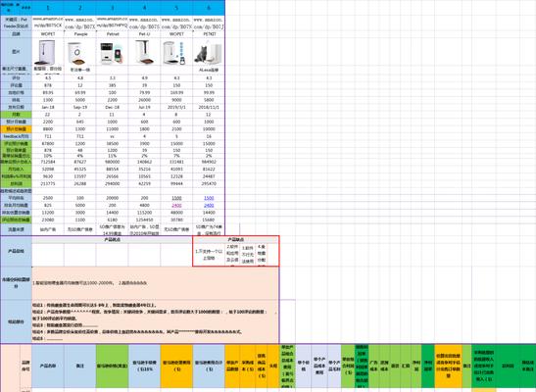Select the date cell Dec-18
Viewport: 536px width, 392px height.
(x=112, y=107)
